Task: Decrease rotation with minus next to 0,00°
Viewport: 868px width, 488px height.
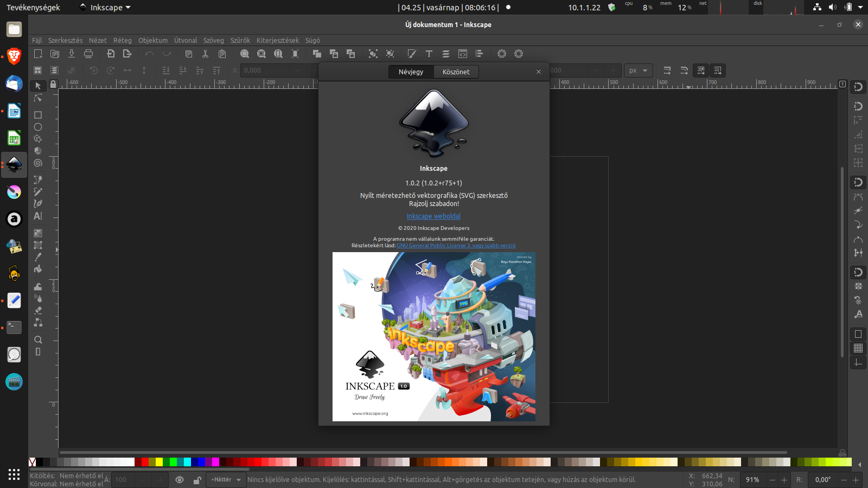Action: (x=844, y=480)
